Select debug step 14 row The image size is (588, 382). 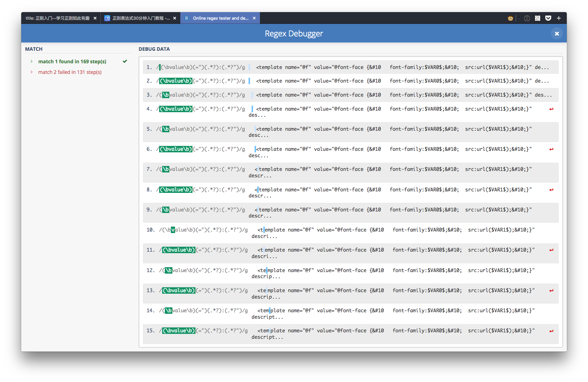pos(350,314)
